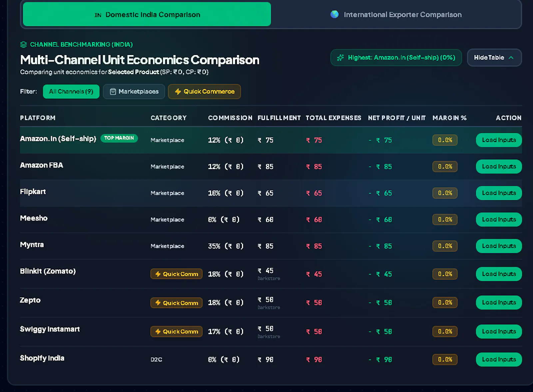Click the COMMISSION column header
The height and width of the screenshot is (392, 533).
(x=230, y=118)
